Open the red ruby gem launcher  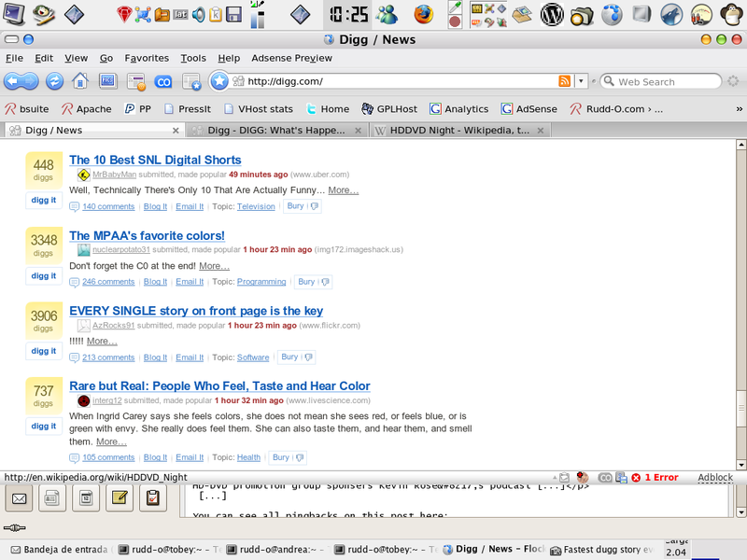click(124, 15)
